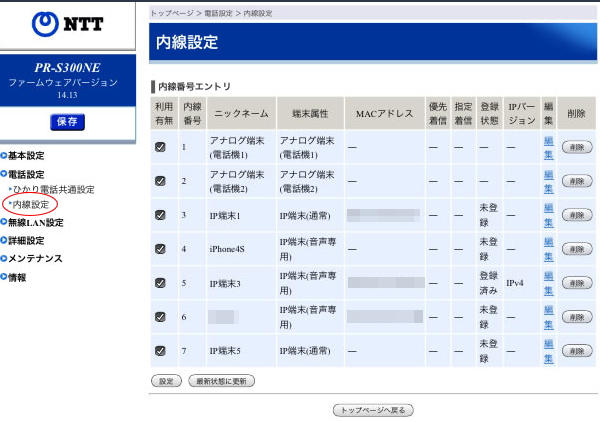
Task: Edit IP端末1 via 編集 link
Action: (549, 215)
